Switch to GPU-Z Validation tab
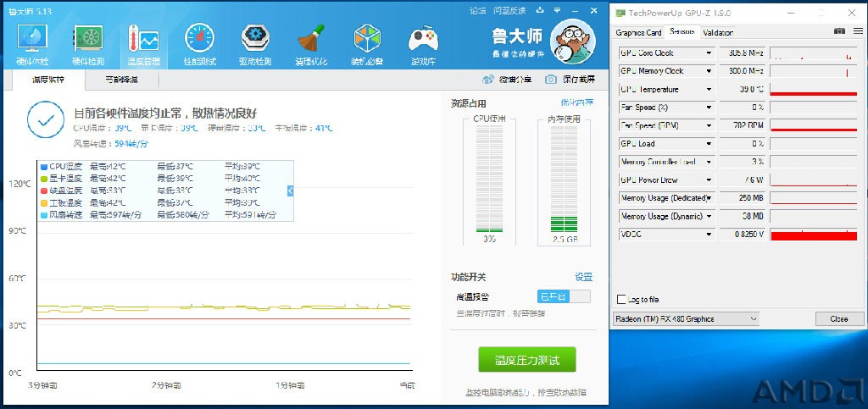 (718, 33)
